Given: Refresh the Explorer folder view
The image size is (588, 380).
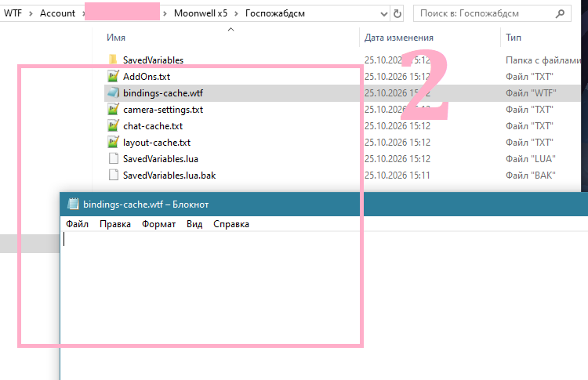Looking at the screenshot, I should (x=397, y=14).
